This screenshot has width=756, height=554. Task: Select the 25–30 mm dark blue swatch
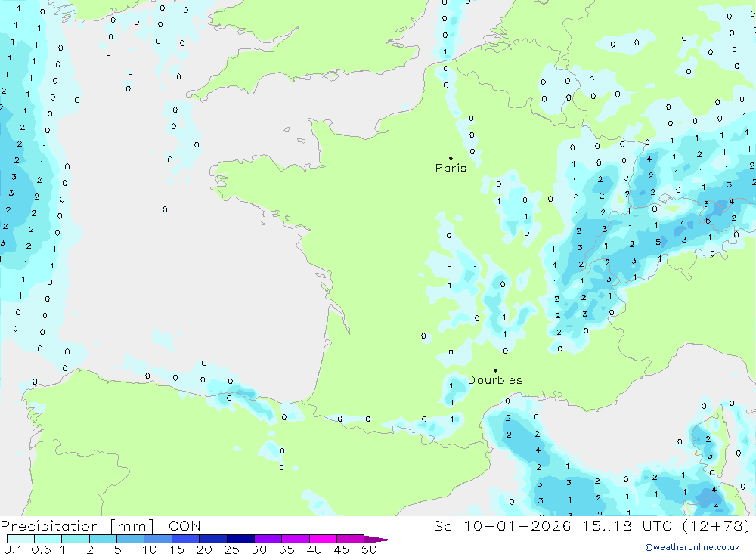coord(240,539)
